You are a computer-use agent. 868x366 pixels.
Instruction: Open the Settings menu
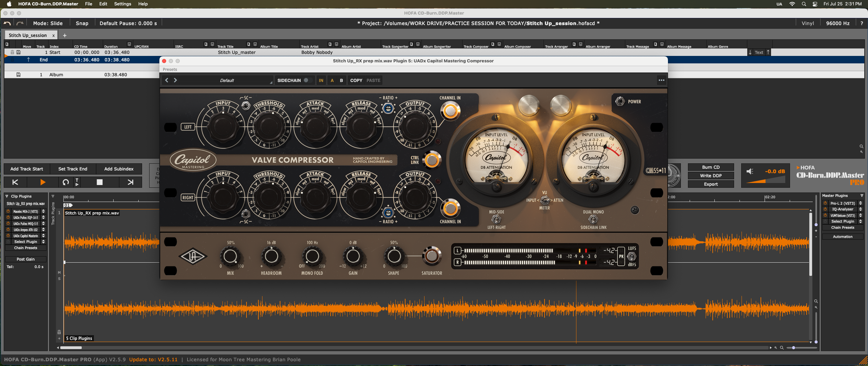click(x=122, y=4)
